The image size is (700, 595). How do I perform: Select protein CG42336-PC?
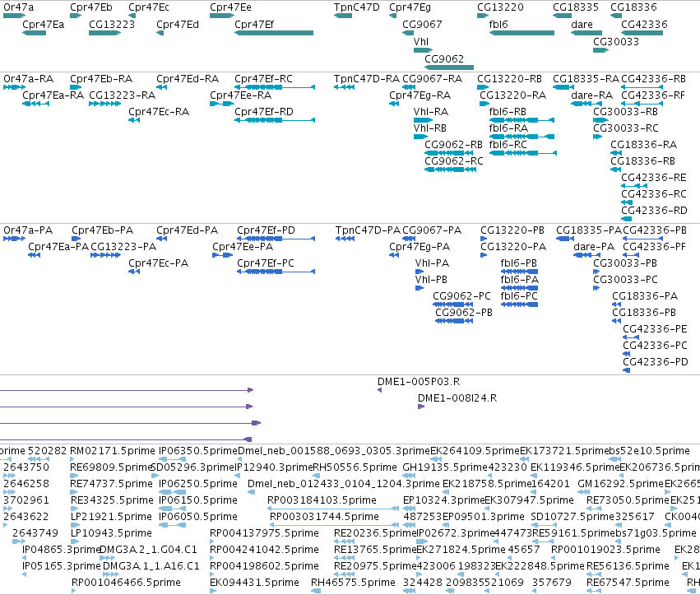(626, 354)
